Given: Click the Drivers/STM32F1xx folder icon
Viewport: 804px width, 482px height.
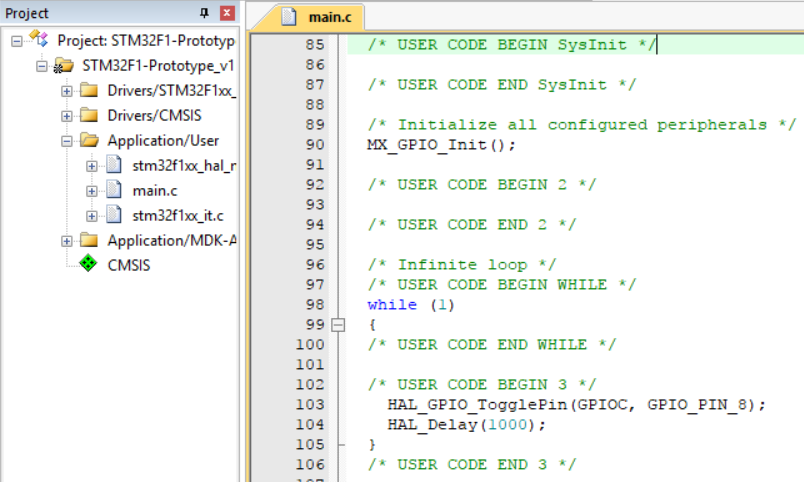Looking at the screenshot, I should coord(89,90).
